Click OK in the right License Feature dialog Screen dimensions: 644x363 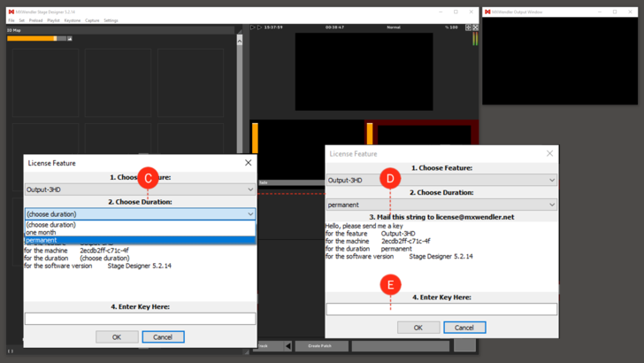[418, 328]
